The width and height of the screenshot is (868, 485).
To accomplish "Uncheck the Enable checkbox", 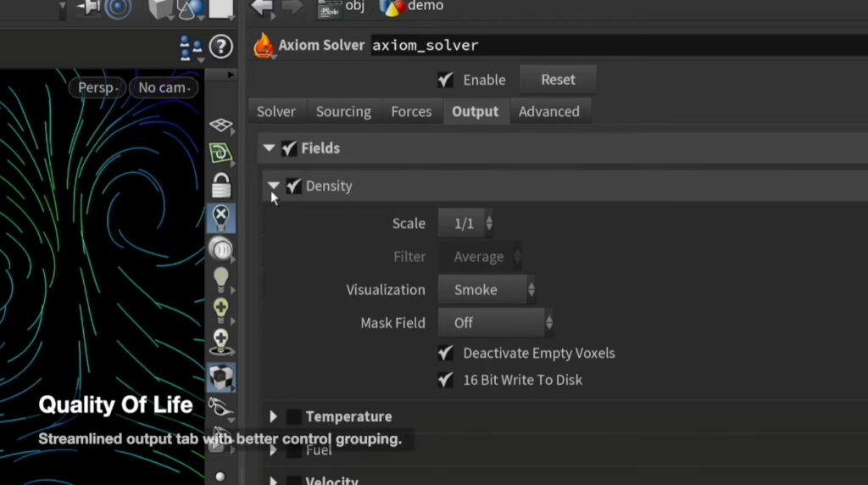I will coord(445,80).
